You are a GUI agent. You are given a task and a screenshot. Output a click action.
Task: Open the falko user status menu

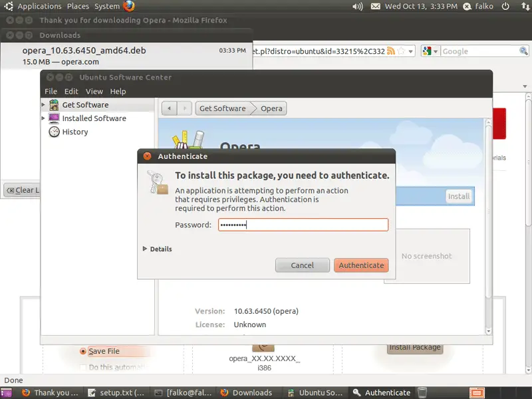coord(478,6)
